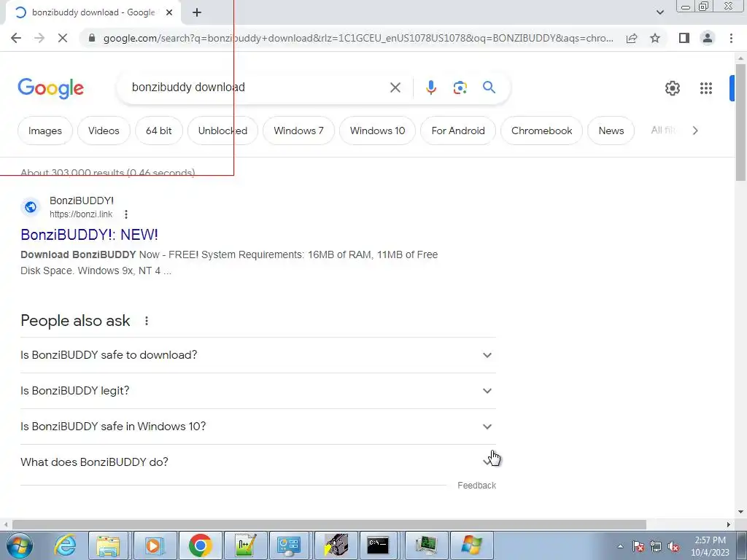Expand Is BonziBUDDY safe in Windows 10?
Image resolution: width=747 pixels, height=560 pixels.
258,427
